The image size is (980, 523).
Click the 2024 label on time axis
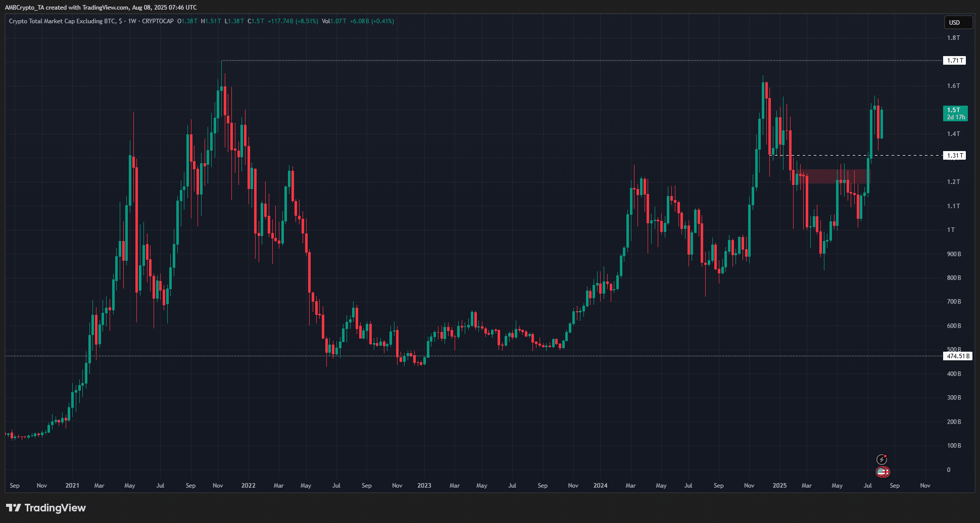point(600,486)
